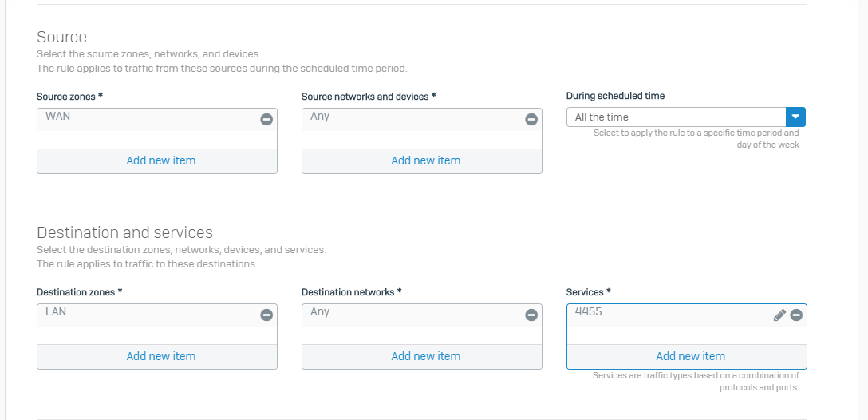
Task: Remove WAN from Source zones
Action: pyautogui.click(x=266, y=119)
